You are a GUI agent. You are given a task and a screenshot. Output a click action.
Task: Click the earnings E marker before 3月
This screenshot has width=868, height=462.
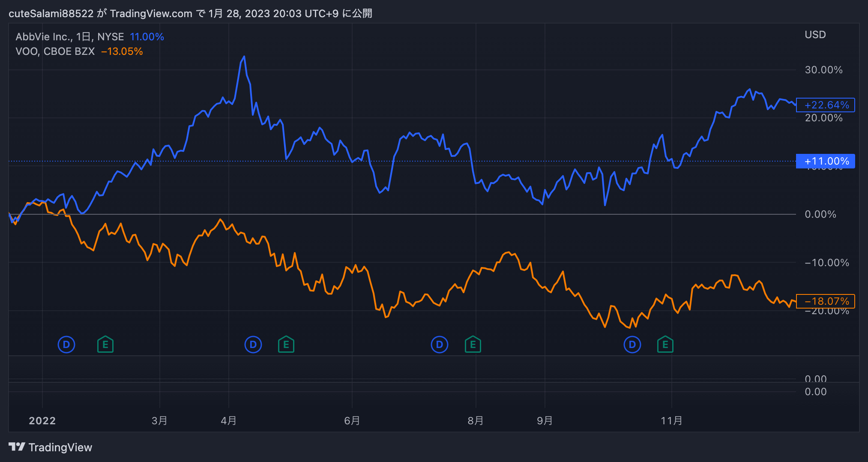[x=105, y=345]
